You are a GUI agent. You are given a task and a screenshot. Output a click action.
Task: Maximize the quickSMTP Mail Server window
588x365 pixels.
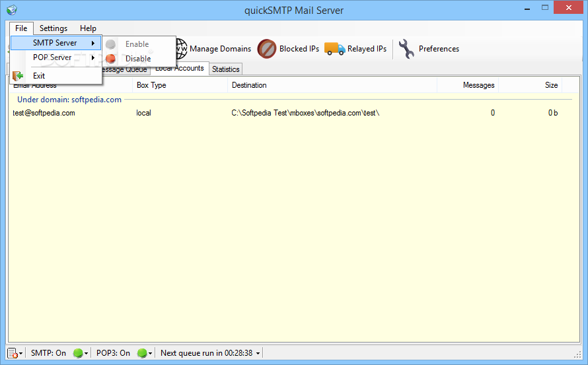coord(545,7)
